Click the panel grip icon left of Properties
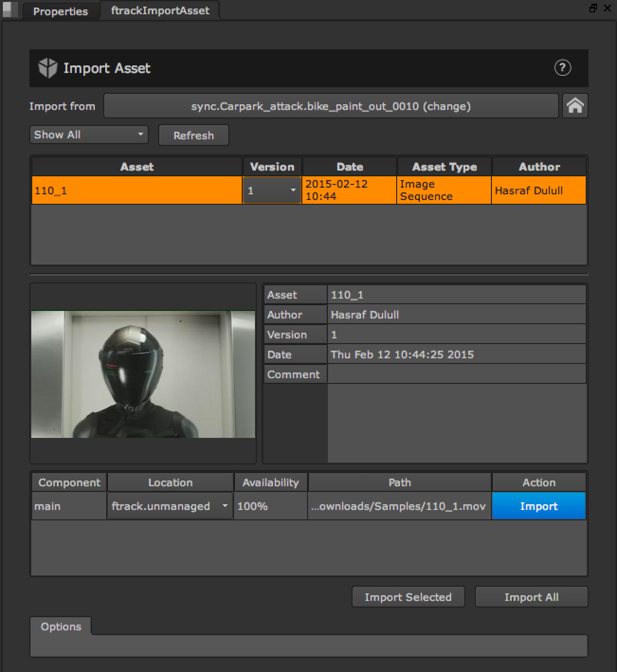 (x=10, y=9)
